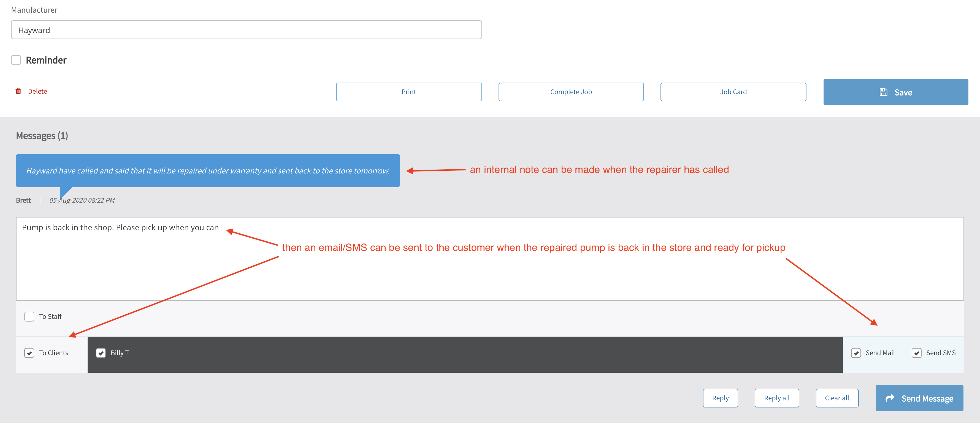
Task: Click the sender name Brett
Action: [x=23, y=200]
